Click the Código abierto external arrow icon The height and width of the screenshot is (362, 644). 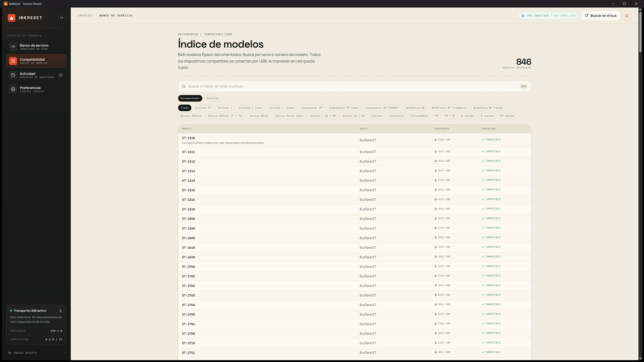[x=64, y=353]
